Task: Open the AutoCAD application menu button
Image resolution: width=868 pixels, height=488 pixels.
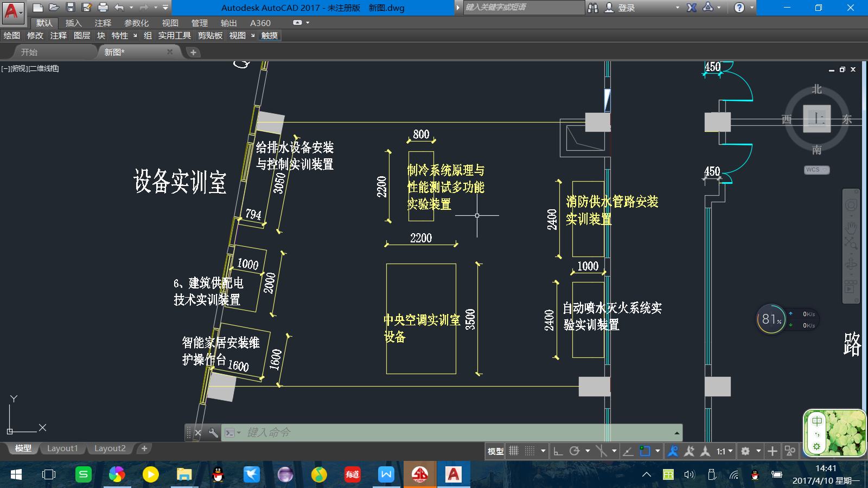Action: click(x=12, y=11)
